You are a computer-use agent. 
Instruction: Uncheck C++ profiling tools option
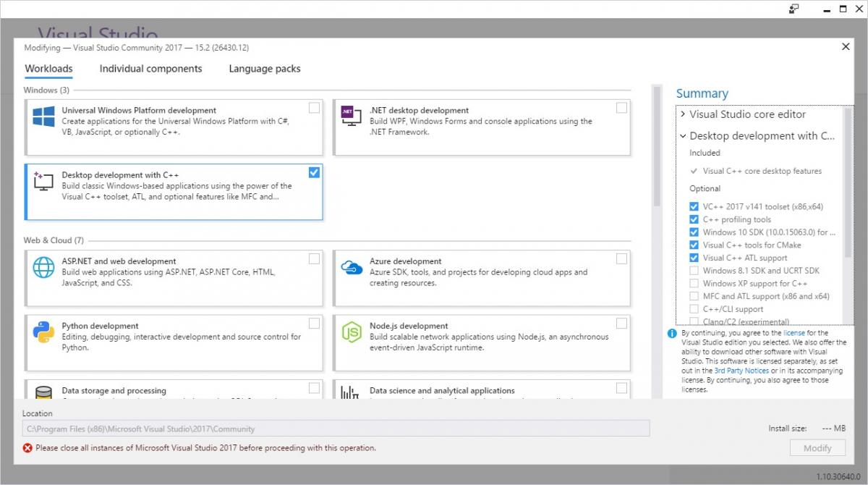click(x=694, y=220)
